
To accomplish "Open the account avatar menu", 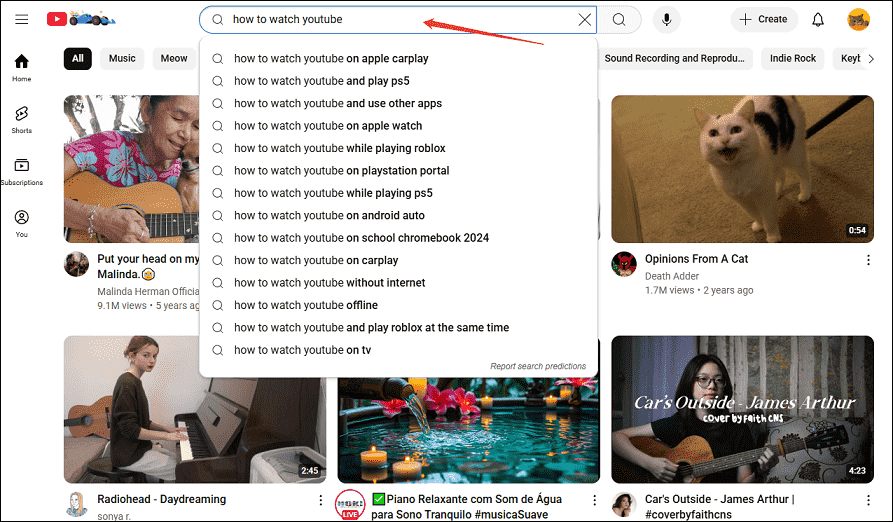I will click(x=858, y=19).
